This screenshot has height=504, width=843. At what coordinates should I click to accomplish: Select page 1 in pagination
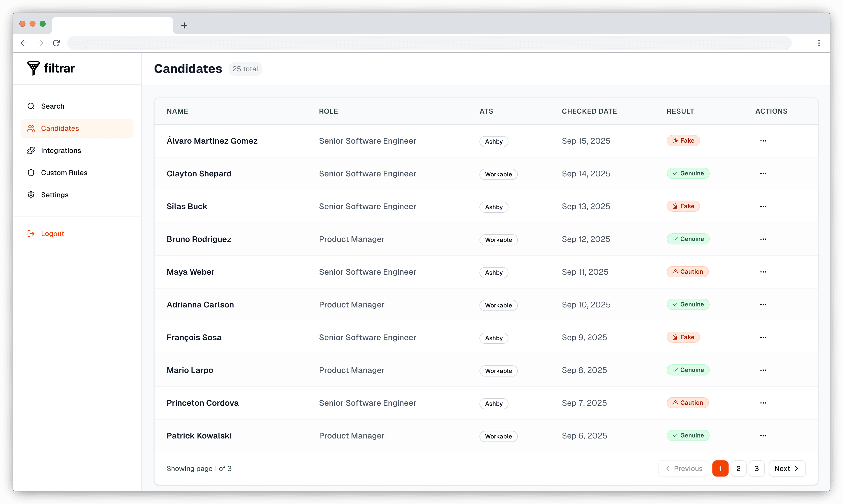pyautogui.click(x=720, y=469)
